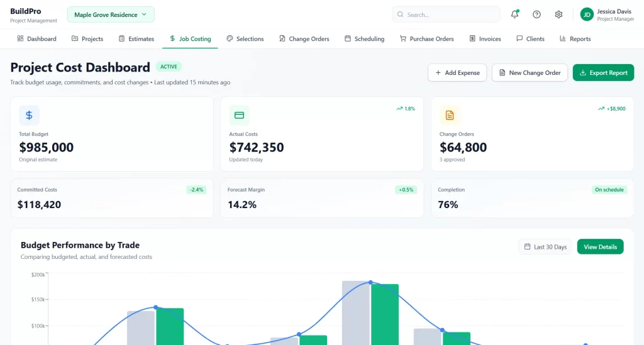Click the +$8,900 change orders delta
Screen dimensions: 644x345
[x=616, y=109]
